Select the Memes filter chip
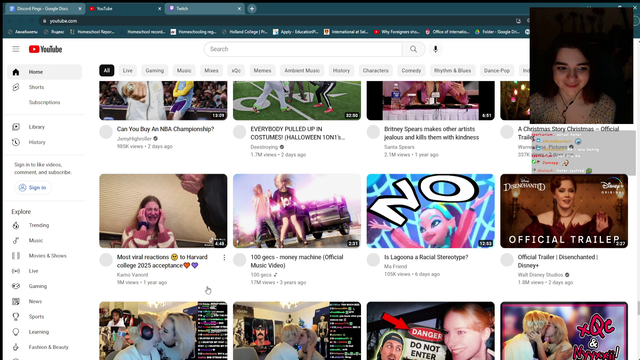Viewport: 640px width, 360px height. pos(262,71)
